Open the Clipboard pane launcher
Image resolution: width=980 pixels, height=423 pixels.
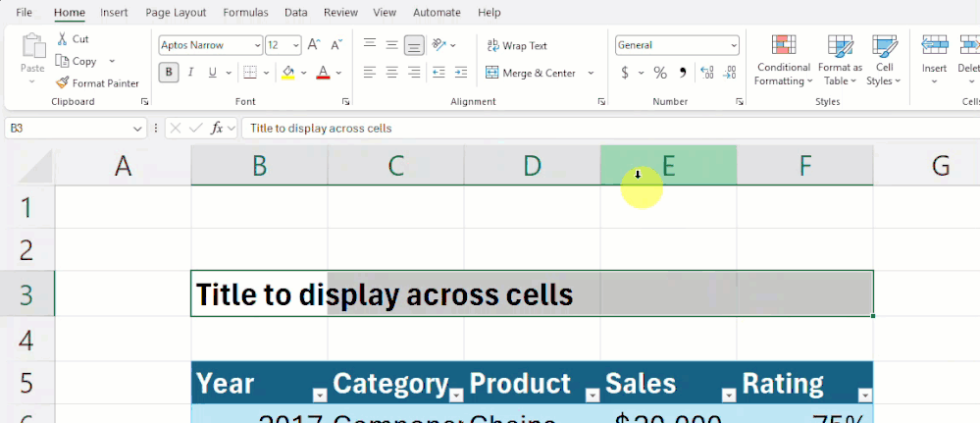(x=144, y=101)
